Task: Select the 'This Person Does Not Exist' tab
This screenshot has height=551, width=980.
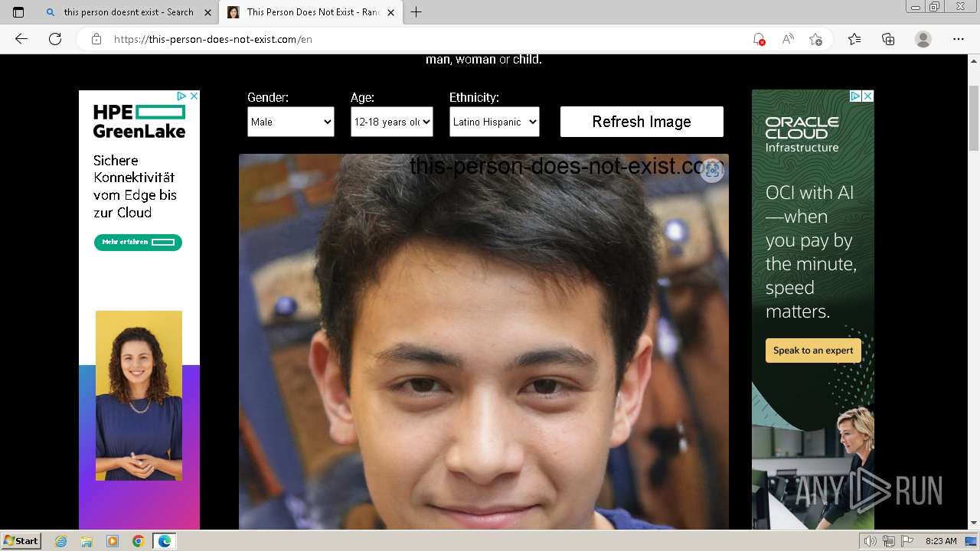Action: (x=304, y=12)
